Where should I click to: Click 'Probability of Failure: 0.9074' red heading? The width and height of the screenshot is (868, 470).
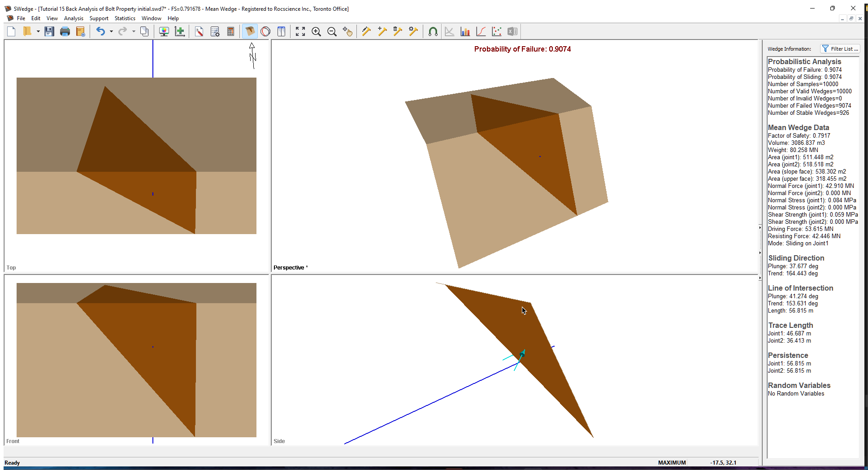[x=522, y=49]
